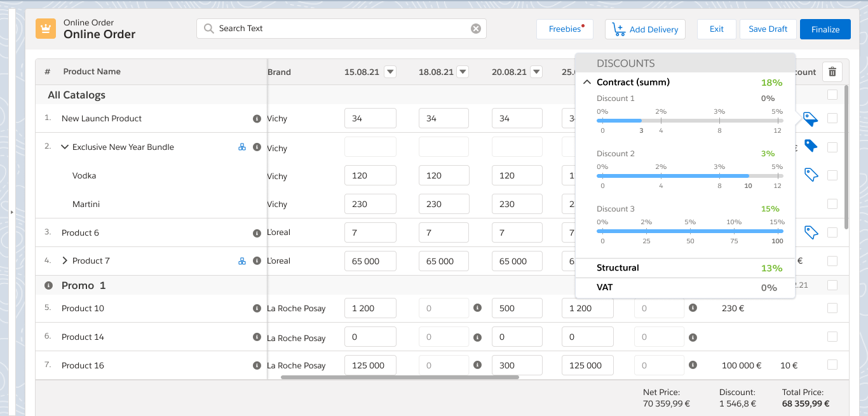The width and height of the screenshot is (868, 416).
Task: Click the trash delete icon in table header
Action: 832,72
